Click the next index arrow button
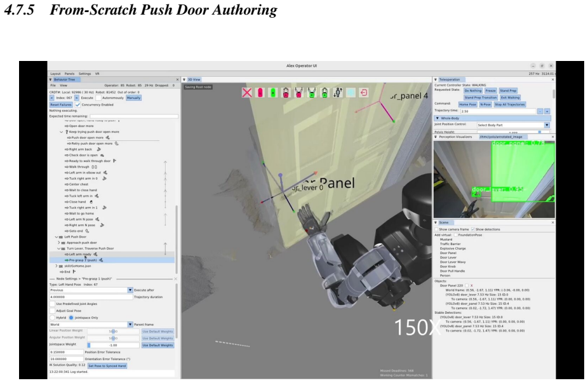The image size is (588, 383). coord(77,98)
